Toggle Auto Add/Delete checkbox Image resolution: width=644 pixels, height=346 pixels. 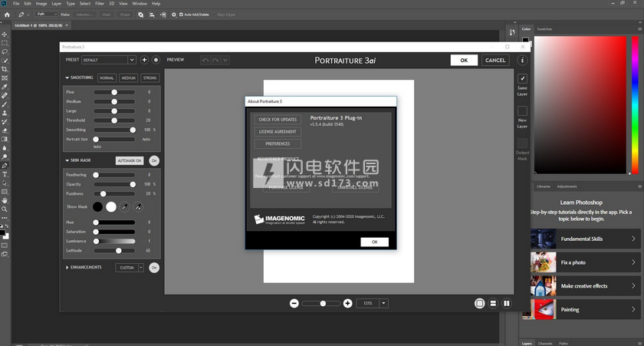[181, 15]
